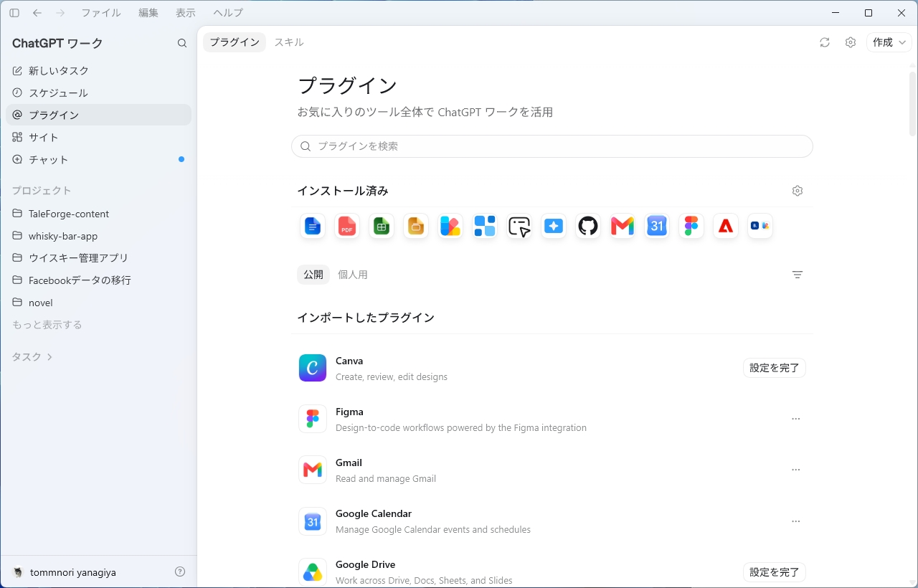Go back with the left arrow
918x588 pixels.
tap(37, 13)
